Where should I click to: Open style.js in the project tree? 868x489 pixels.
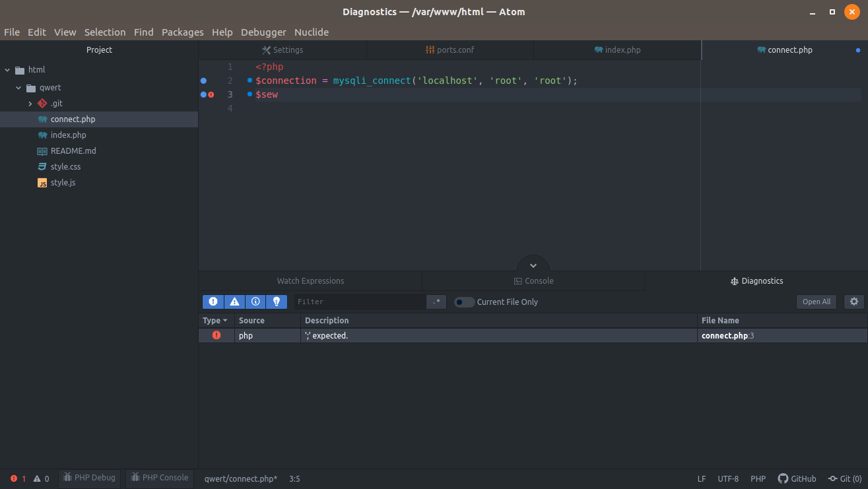point(63,183)
